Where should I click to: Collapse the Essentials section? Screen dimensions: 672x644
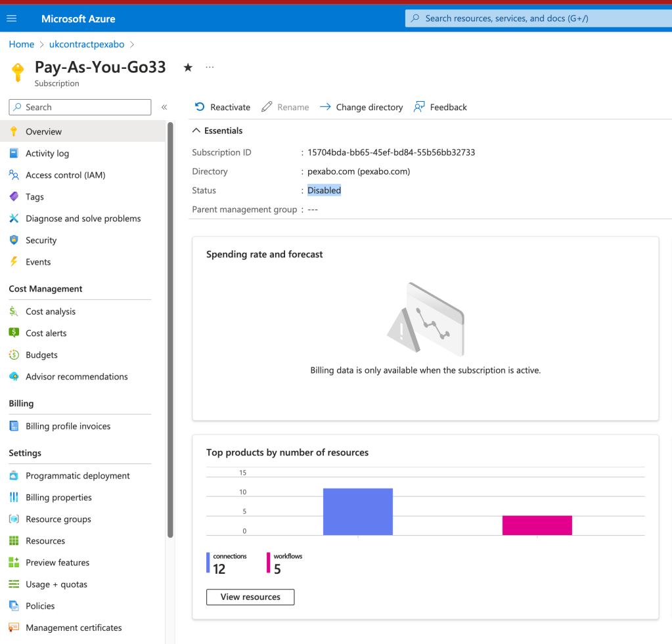217,131
